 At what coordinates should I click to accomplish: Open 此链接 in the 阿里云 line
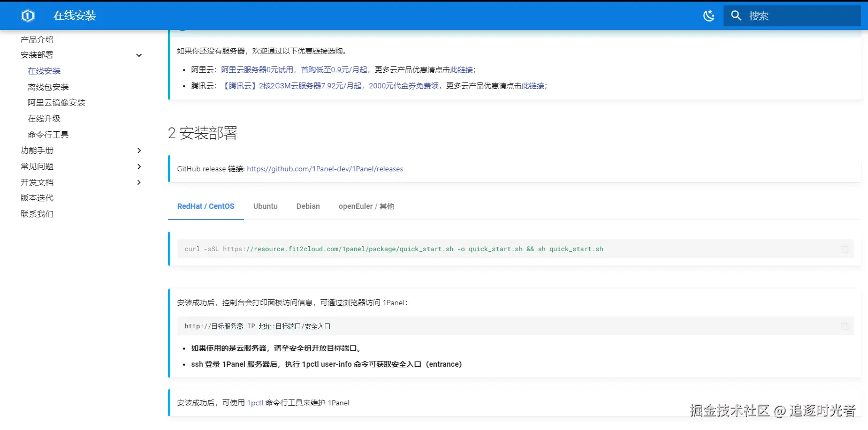click(462, 70)
